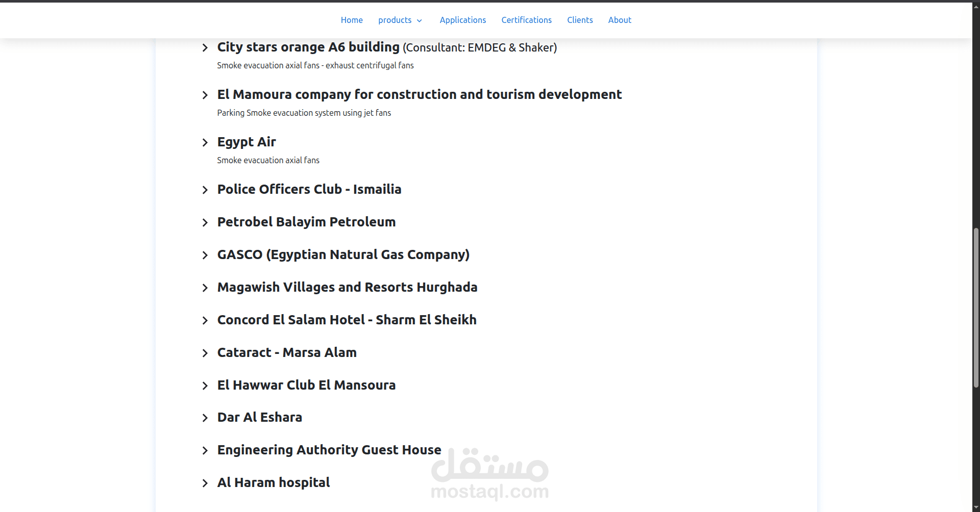
Task: Click chevron beside Al Haram hospital
Action: click(205, 483)
